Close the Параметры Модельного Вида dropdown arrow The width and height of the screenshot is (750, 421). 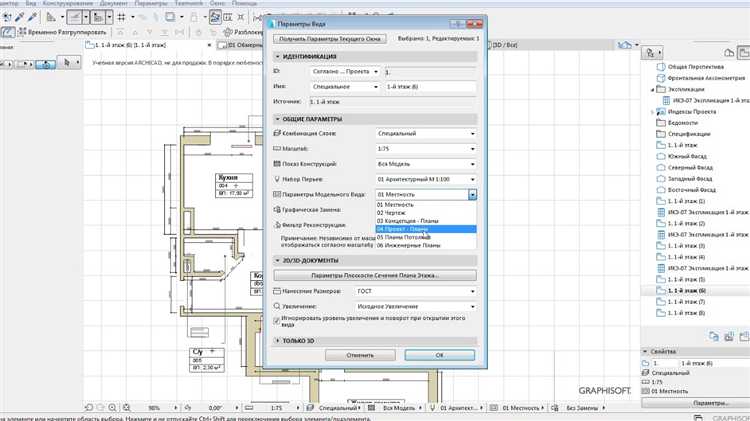click(473, 195)
